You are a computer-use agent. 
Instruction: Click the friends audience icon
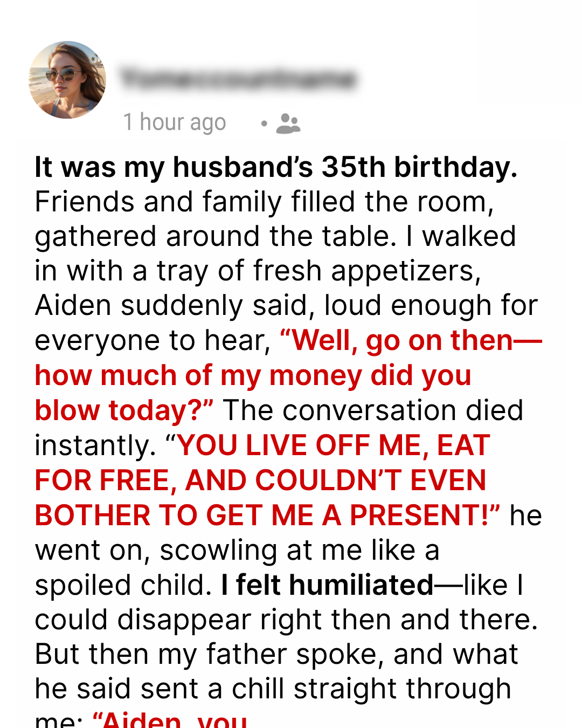[x=288, y=123]
